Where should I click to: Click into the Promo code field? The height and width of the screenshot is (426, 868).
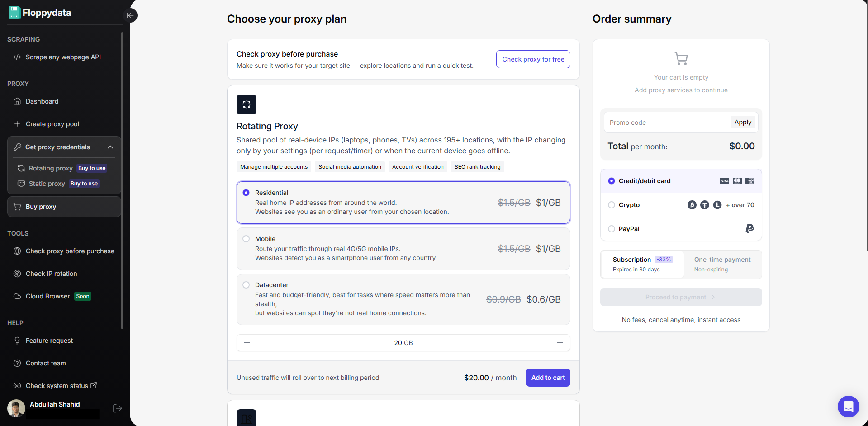click(x=667, y=123)
